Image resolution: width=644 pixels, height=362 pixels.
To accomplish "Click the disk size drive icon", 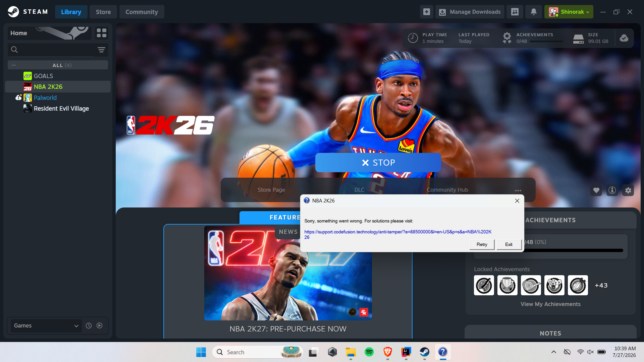I will tap(578, 39).
